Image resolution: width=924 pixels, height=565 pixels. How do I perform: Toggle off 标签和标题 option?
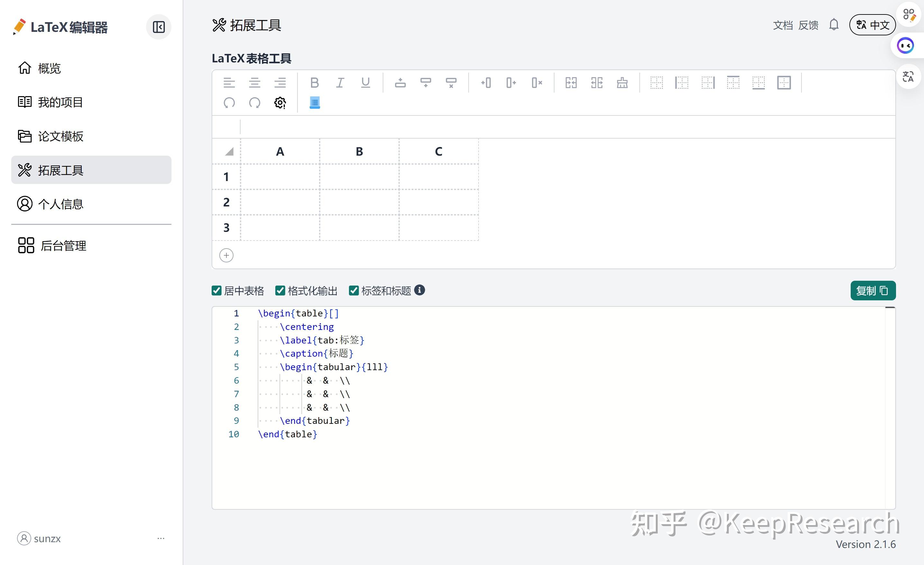[x=354, y=291]
